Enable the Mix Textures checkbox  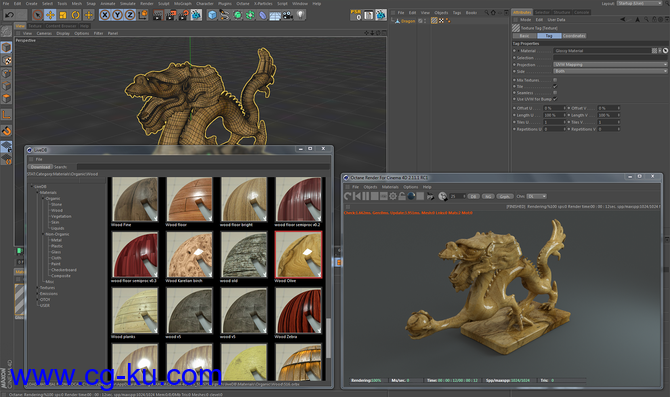[x=555, y=80]
